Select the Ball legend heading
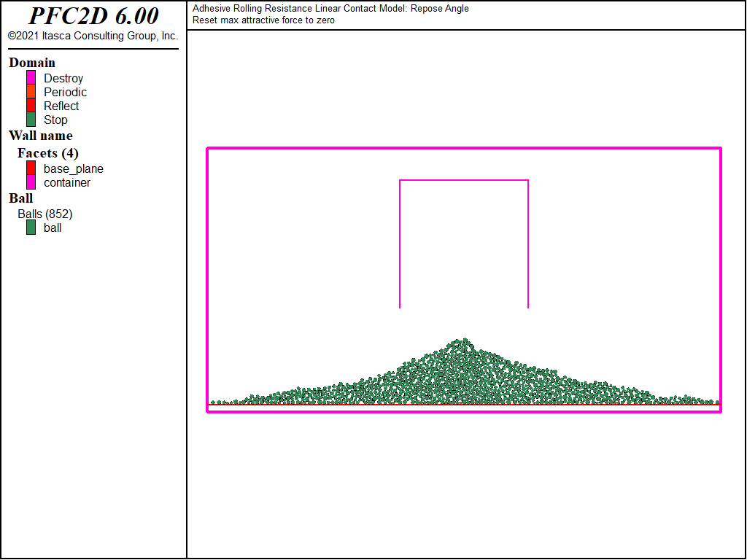Screen dimensions: 747x560 tap(21, 198)
